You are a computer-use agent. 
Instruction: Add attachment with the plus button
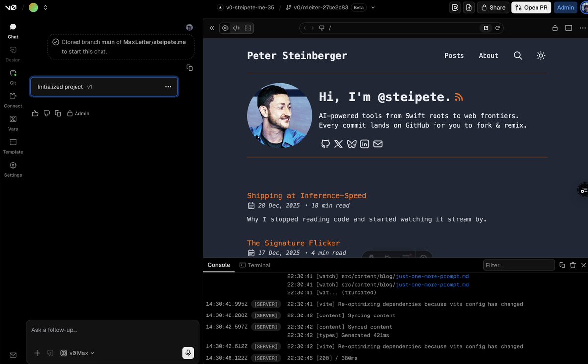[x=37, y=353]
